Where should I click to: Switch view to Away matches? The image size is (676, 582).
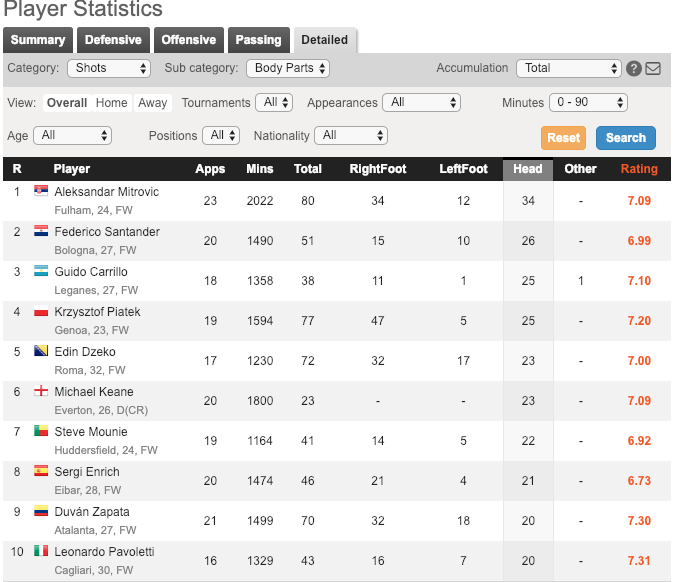153,103
